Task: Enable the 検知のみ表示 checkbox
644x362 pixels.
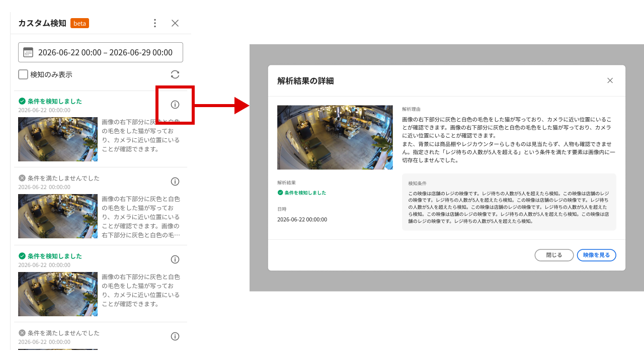Action: 23,74
